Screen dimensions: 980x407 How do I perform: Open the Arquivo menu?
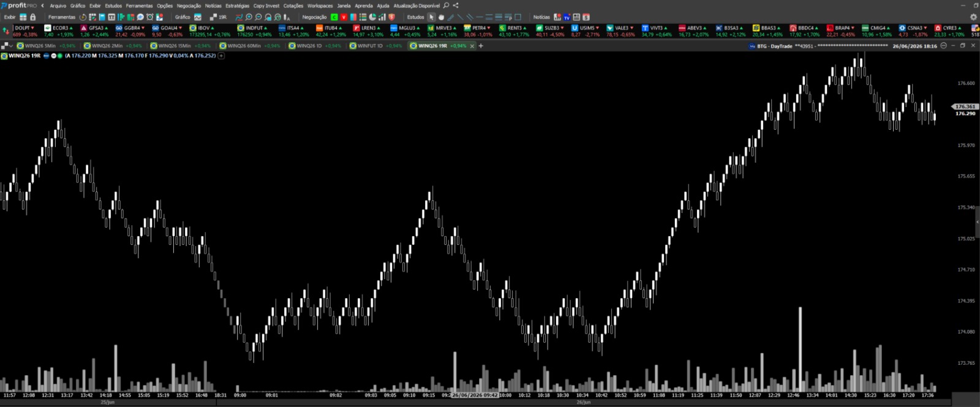click(58, 6)
